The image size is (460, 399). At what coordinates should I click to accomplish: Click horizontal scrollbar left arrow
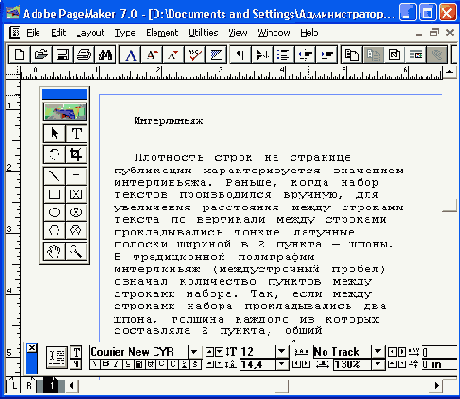click(x=71, y=386)
